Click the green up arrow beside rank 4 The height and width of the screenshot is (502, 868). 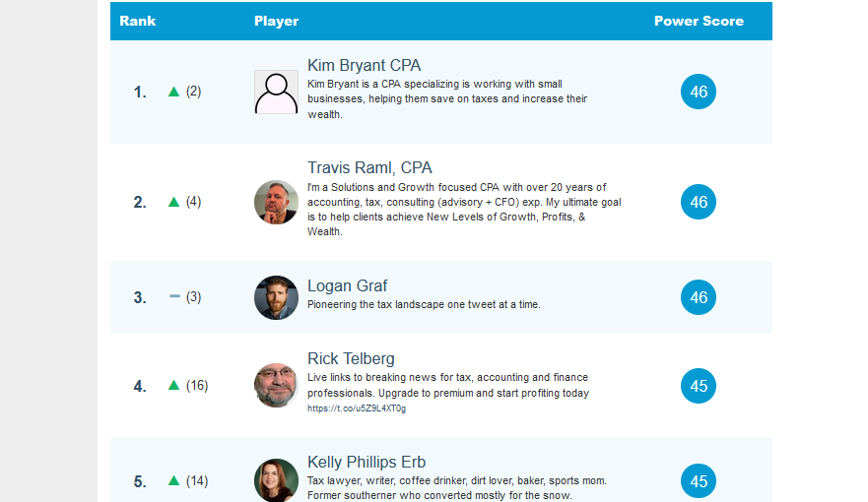tap(174, 386)
